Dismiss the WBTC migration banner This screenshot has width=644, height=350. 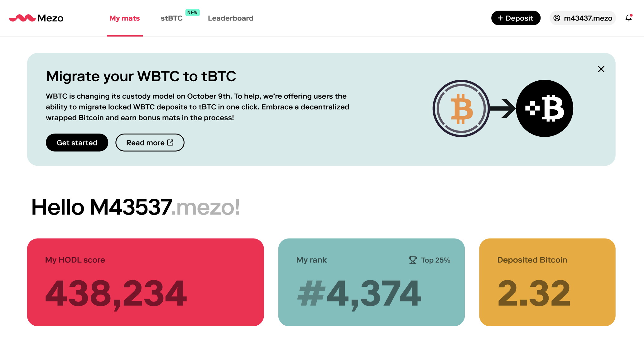tap(601, 69)
